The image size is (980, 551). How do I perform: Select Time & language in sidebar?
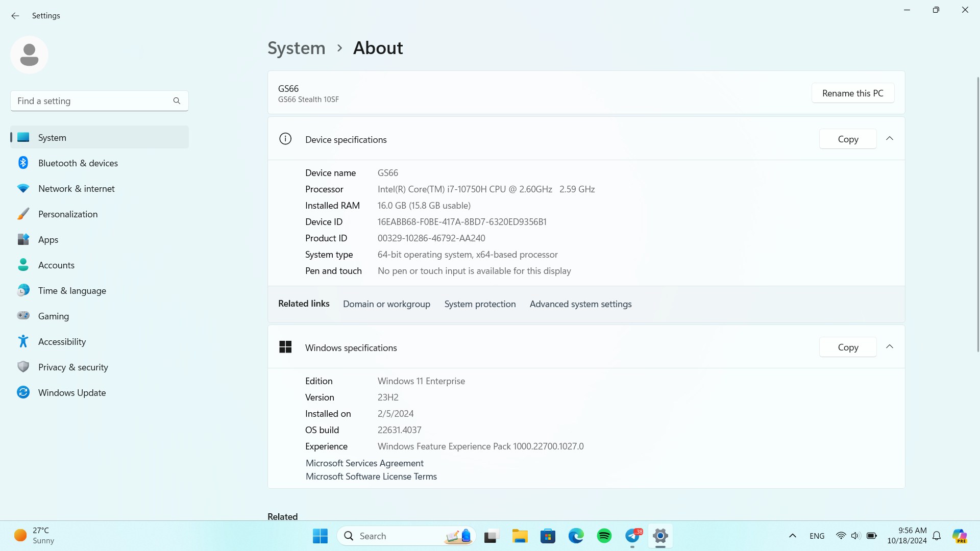click(72, 291)
